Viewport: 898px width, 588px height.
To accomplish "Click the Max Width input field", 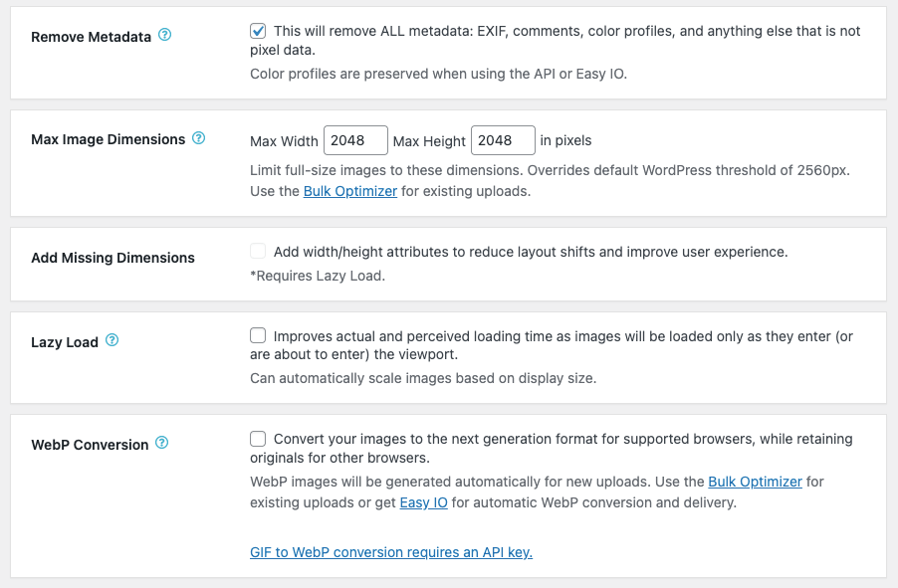I will pos(355,140).
